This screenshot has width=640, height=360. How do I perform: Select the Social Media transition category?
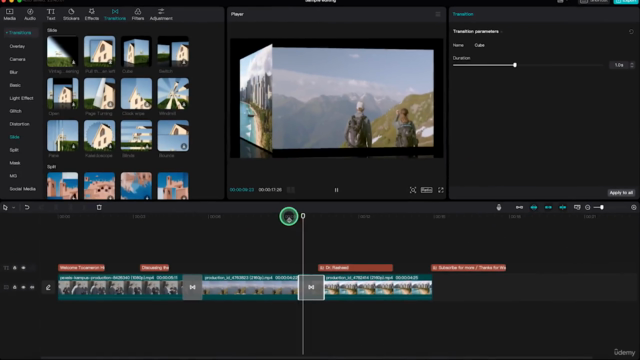coord(22,189)
